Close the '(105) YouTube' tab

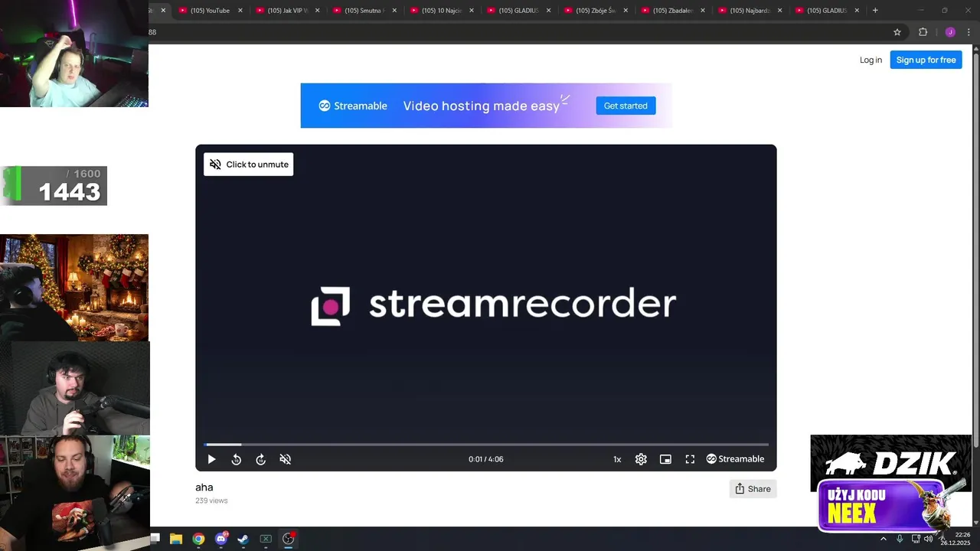(240, 11)
